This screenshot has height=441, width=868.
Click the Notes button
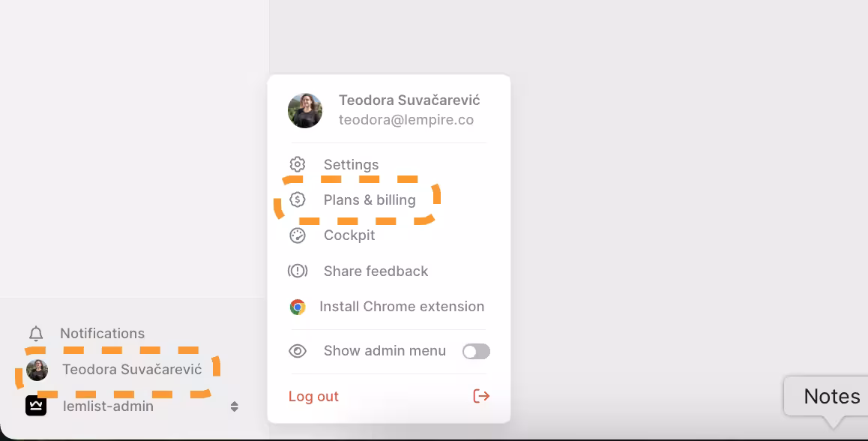pyautogui.click(x=831, y=396)
